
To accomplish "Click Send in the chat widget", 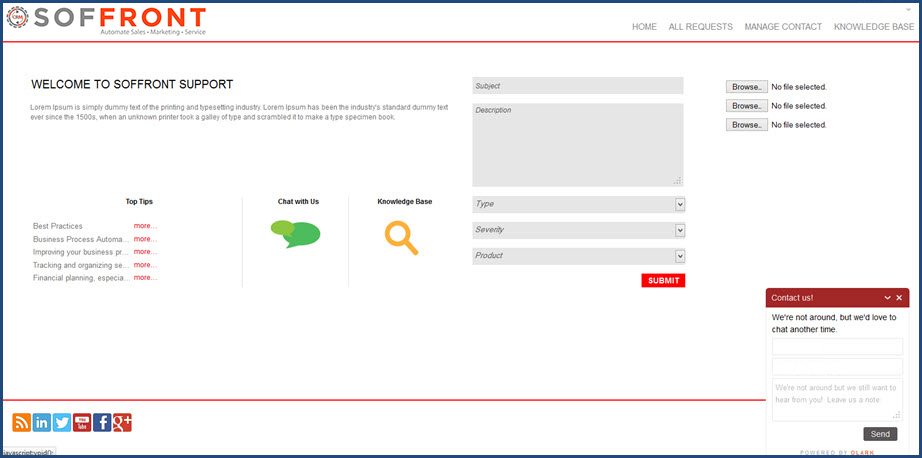I will [880, 434].
